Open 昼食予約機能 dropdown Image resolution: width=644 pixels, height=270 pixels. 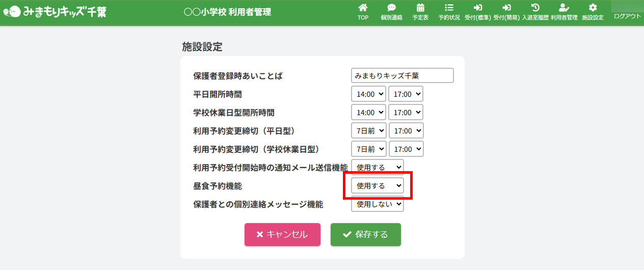click(x=378, y=186)
